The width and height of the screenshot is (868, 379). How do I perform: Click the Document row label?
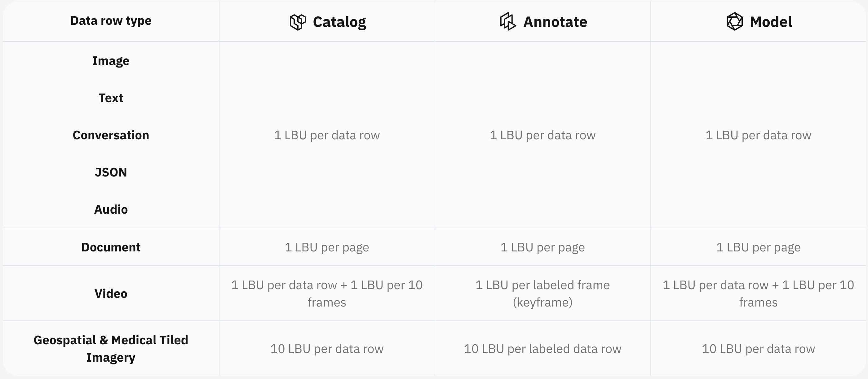tap(111, 247)
